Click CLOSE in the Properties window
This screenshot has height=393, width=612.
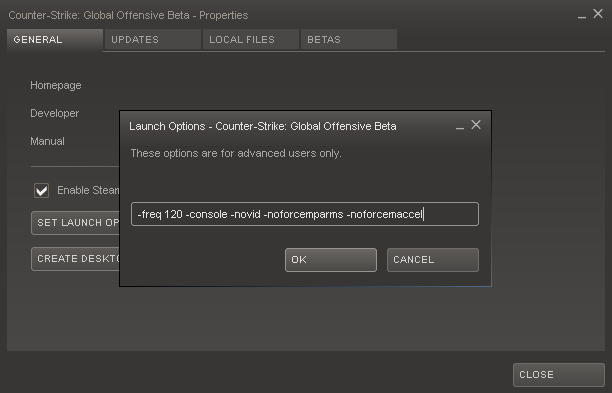click(x=559, y=375)
